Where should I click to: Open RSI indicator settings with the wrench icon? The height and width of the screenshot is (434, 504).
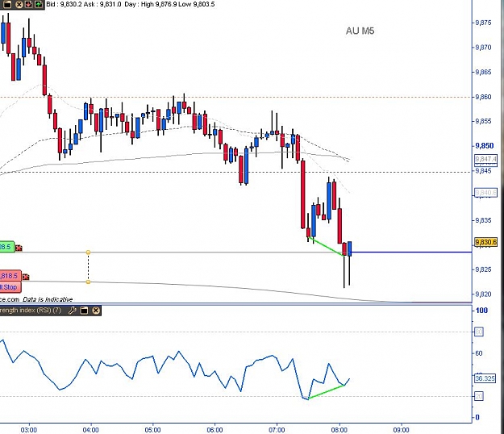click(x=73, y=311)
